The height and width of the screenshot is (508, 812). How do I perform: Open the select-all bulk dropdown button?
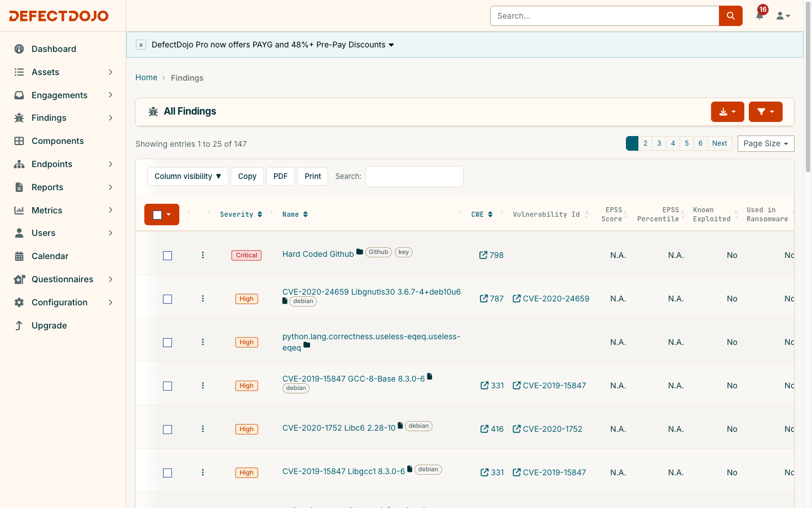click(162, 214)
